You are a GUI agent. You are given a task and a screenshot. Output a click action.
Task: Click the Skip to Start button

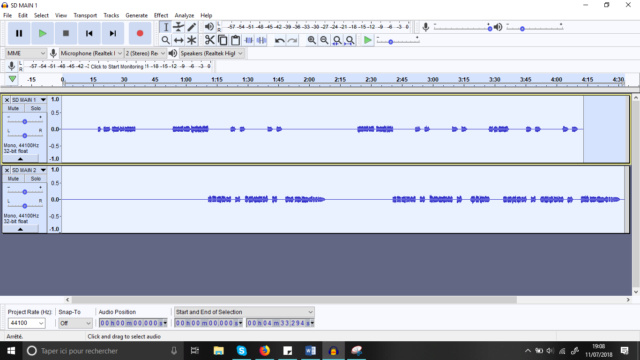tap(89, 33)
